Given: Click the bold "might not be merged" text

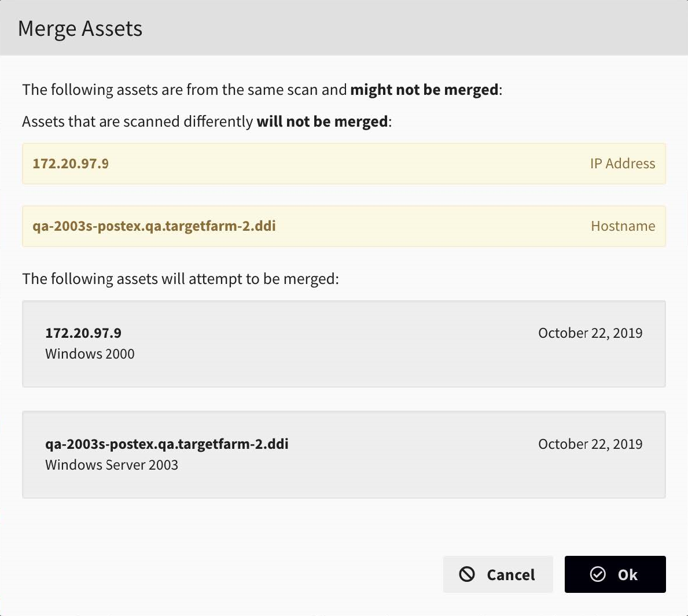Looking at the screenshot, I should [424, 90].
